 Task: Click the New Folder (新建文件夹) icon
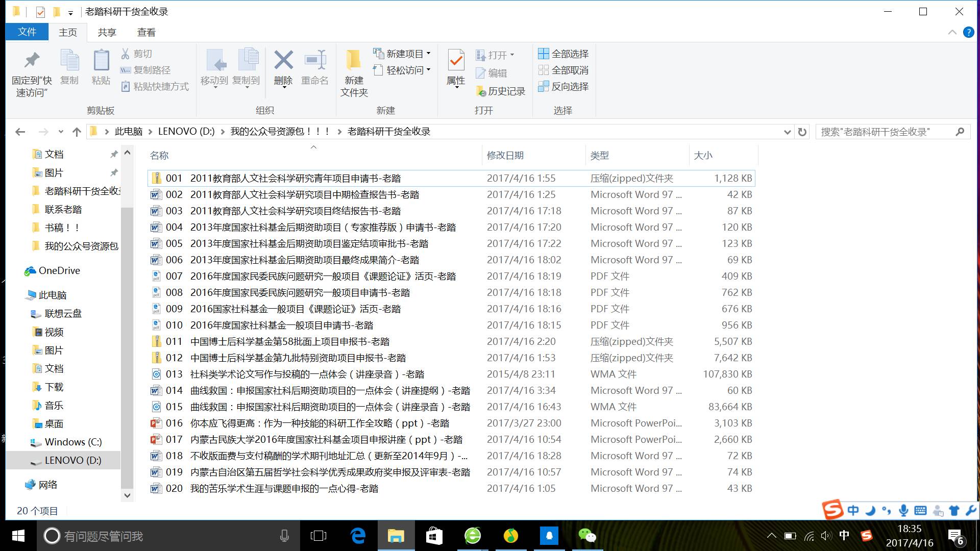click(354, 61)
